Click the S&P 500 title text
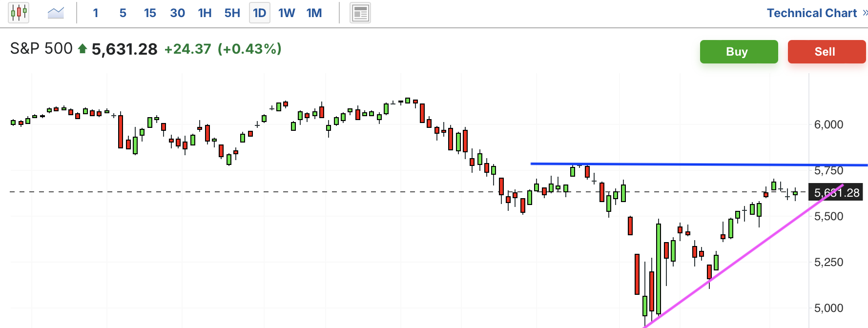 coord(41,49)
